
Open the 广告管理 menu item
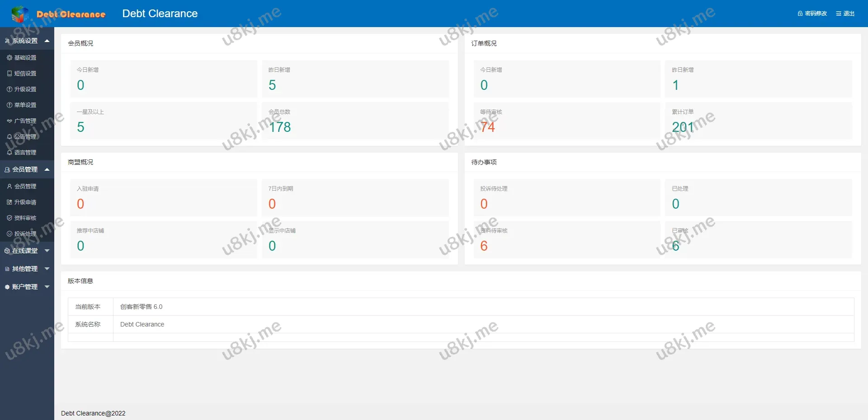click(25, 121)
